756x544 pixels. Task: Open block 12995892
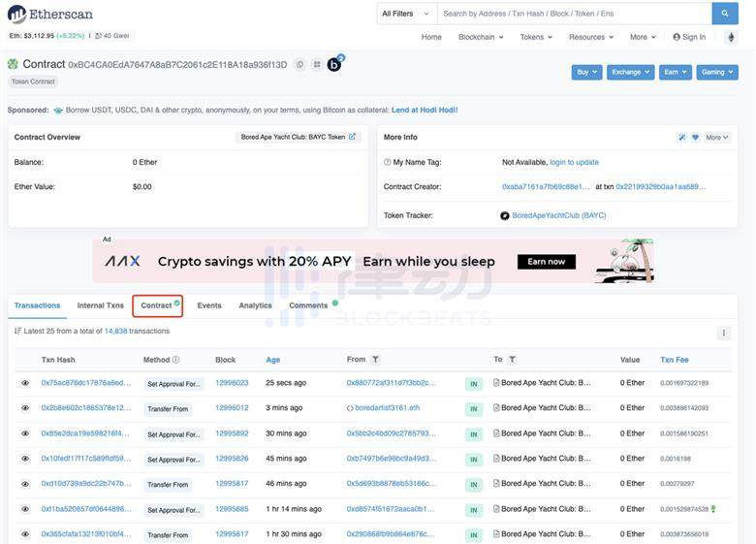coord(232,433)
